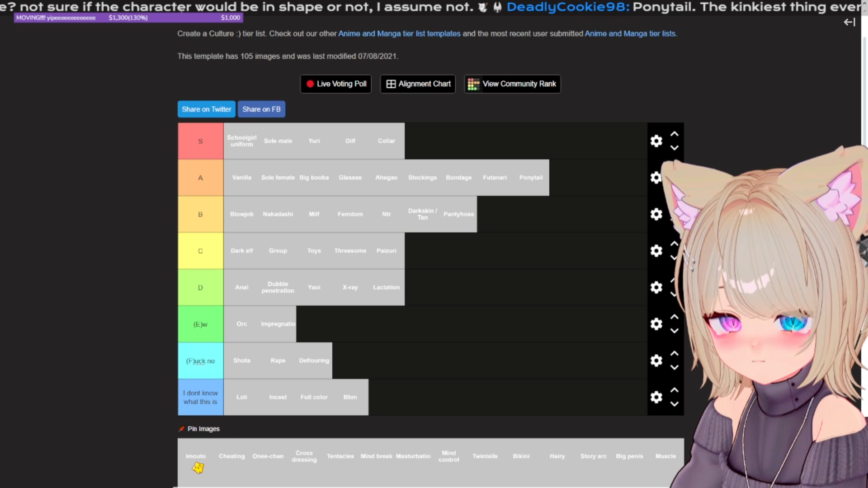Select the X-ray tile in D tier
The image size is (868, 488).
pos(350,287)
